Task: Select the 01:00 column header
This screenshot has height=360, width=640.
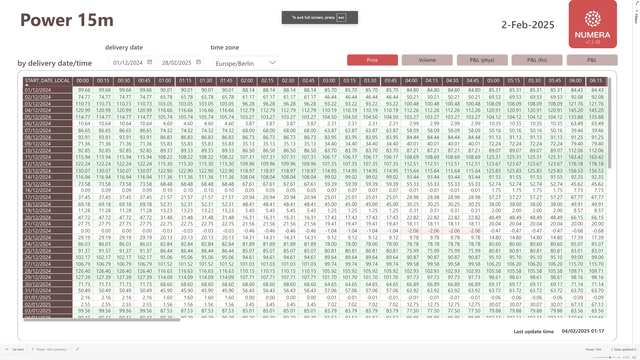Action: [x=165, y=81]
